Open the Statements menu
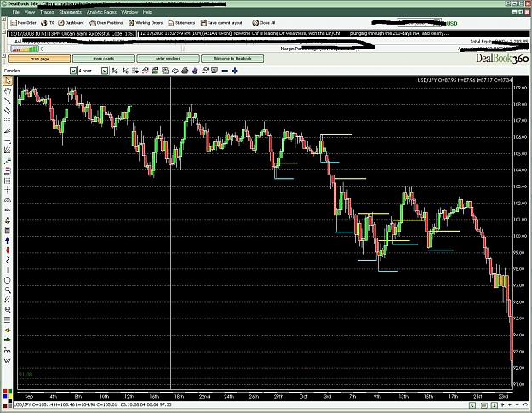This screenshot has width=532, height=413. click(71, 12)
